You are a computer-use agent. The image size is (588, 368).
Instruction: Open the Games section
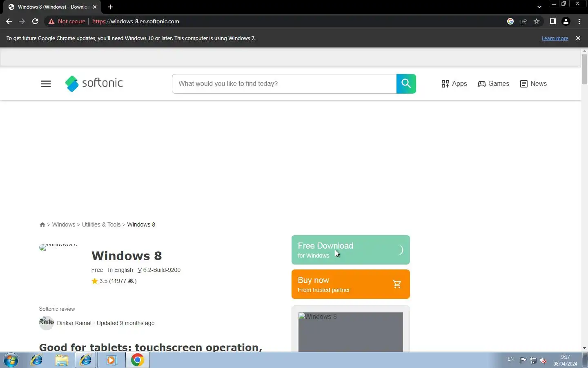coord(493,84)
